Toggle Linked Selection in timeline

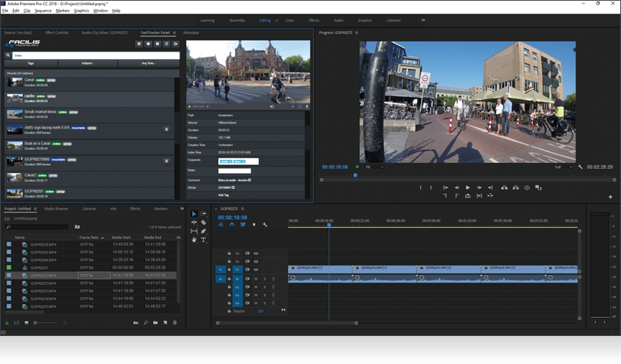pyautogui.click(x=243, y=225)
